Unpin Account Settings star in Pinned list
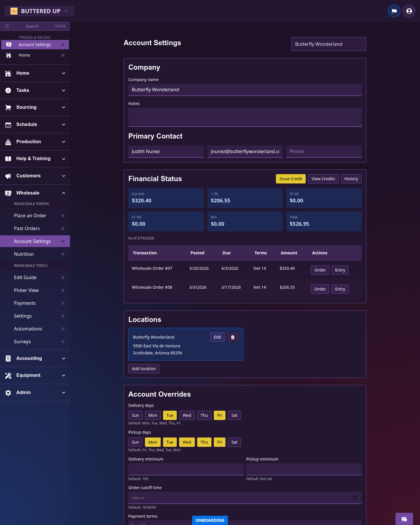The width and height of the screenshot is (420, 525). tap(63, 45)
